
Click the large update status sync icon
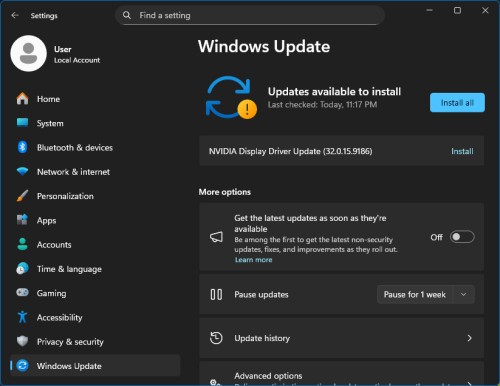click(x=231, y=97)
